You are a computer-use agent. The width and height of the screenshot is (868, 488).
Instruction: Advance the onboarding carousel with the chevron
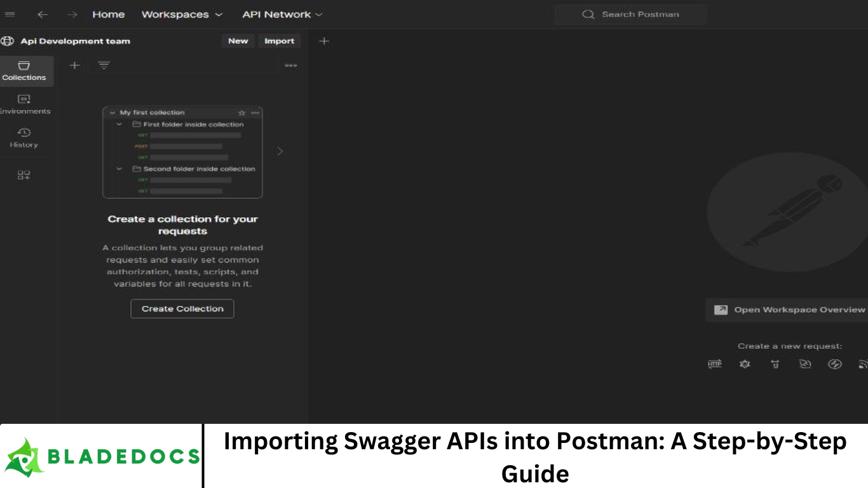(280, 151)
